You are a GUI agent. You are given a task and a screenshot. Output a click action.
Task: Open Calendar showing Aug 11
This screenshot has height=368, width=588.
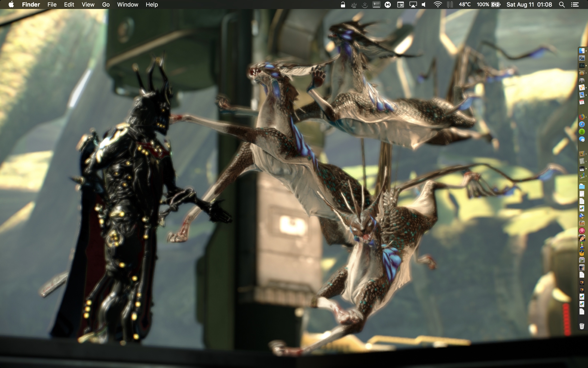pos(582,102)
